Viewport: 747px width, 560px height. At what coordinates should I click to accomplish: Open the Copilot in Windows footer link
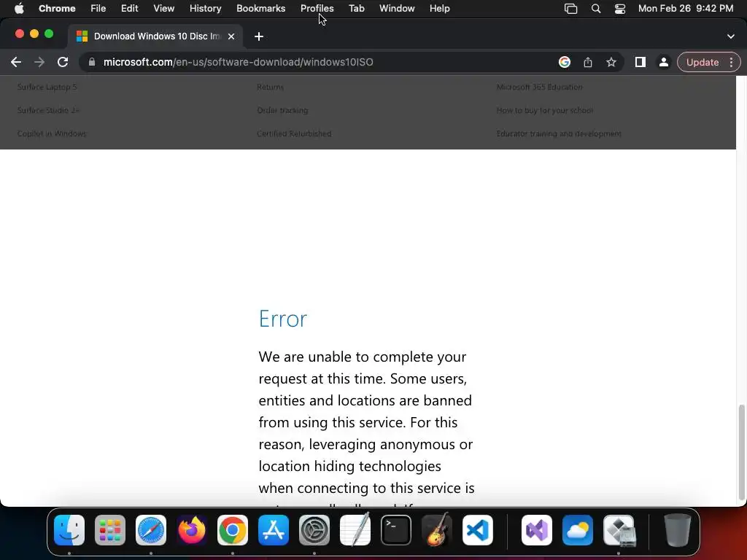click(x=52, y=134)
